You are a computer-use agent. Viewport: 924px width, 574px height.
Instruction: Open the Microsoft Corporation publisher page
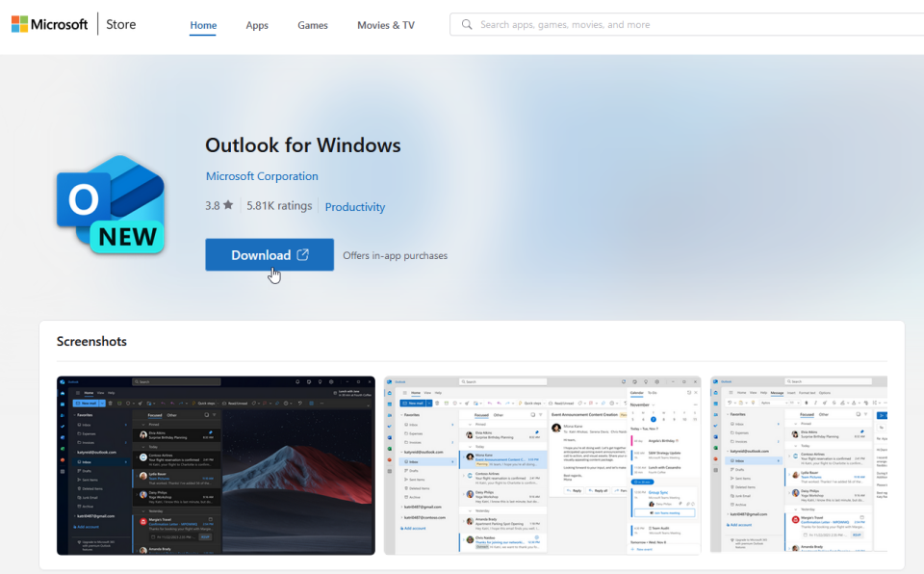(x=262, y=176)
